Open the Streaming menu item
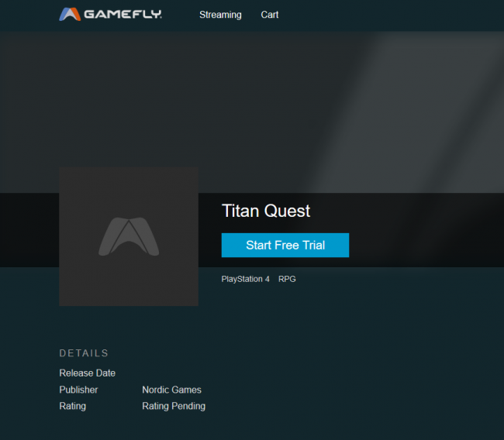The image size is (504, 440). click(x=220, y=15)
